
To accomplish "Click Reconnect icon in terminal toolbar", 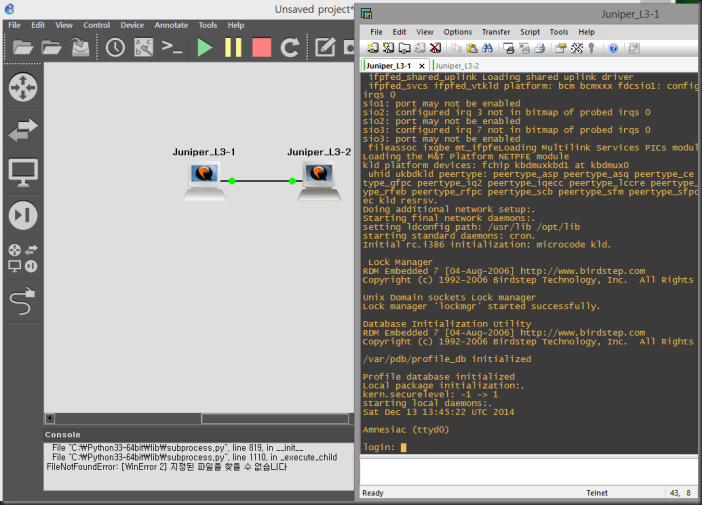I will point(419,48).
